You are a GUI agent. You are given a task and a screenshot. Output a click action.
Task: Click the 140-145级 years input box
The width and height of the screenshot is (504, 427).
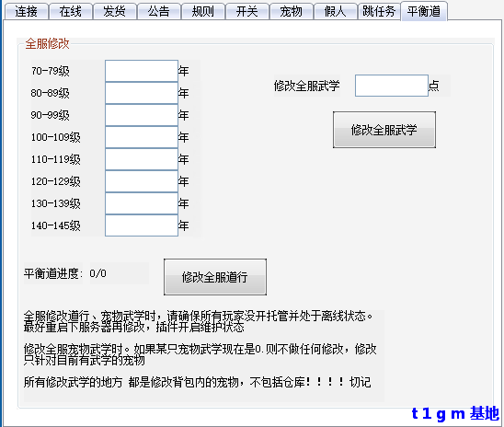point(142,225)
